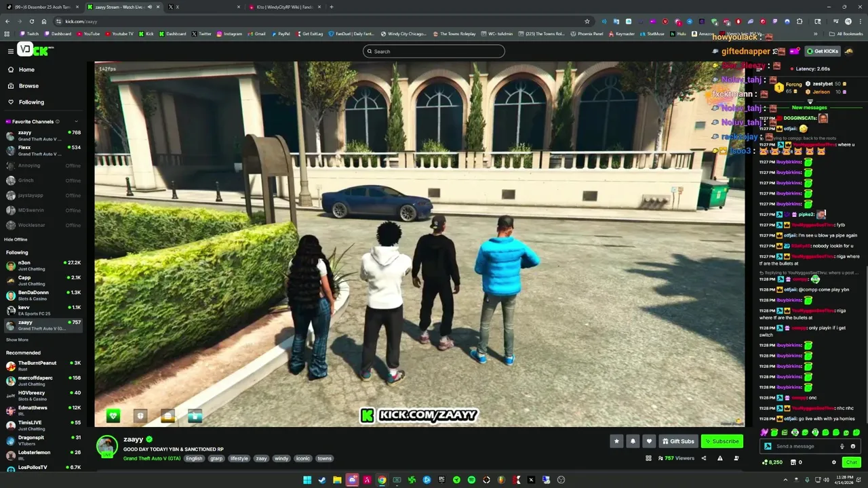Open the Twitch bookmark

point(29,34)
